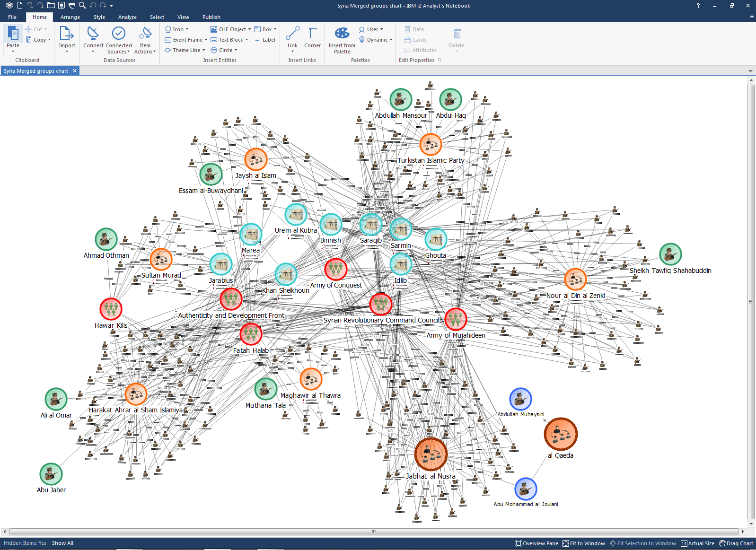Screen dimensions: 756x550
Task: Click Show All hidden items
Action: (62, 543)
